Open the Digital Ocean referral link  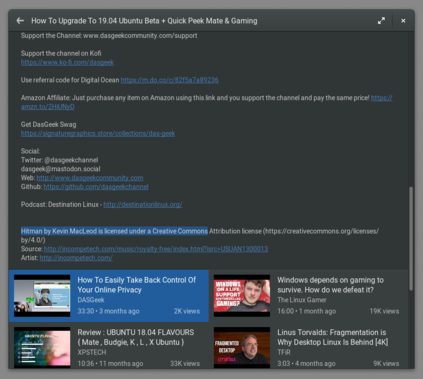point(169,80)
